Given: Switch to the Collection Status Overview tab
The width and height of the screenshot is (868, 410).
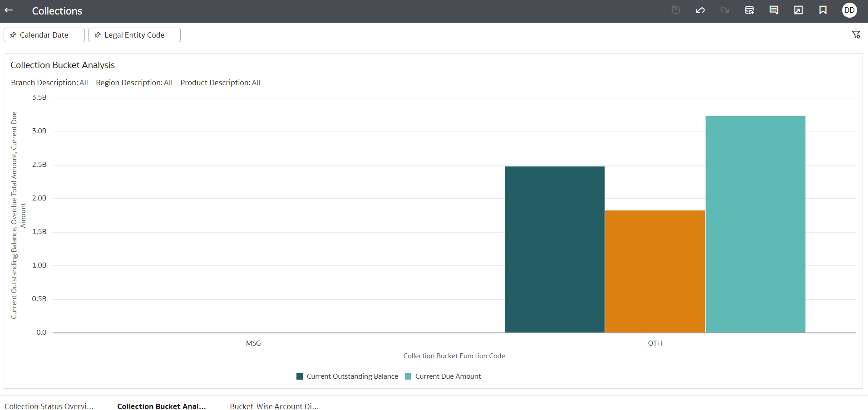Looking at the screenshot, I should tap(49, 405).
